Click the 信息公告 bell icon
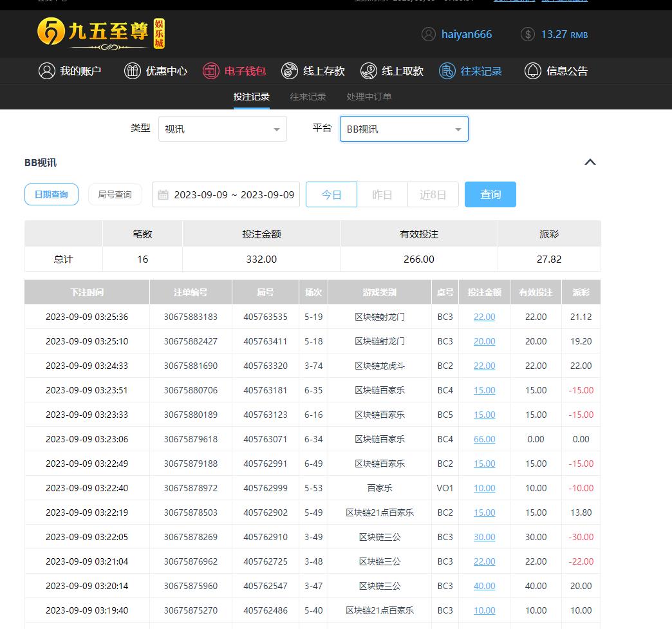The height and width of the screenshot is (629, 672). 532,71
